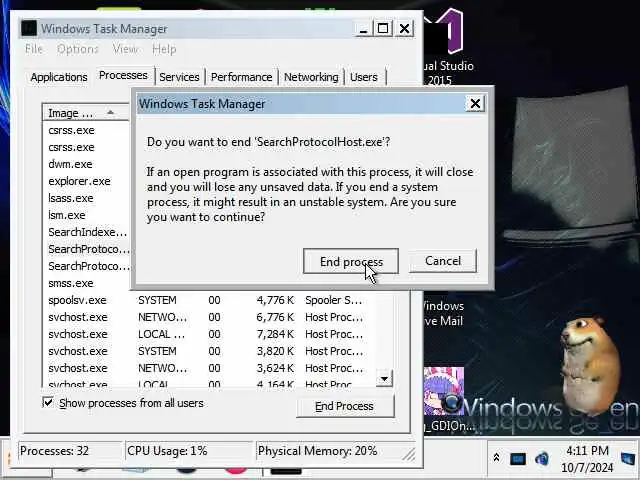640x480 pixels.
Task: Open the File menu in Task Manager
Action: [x=34, y=49]
